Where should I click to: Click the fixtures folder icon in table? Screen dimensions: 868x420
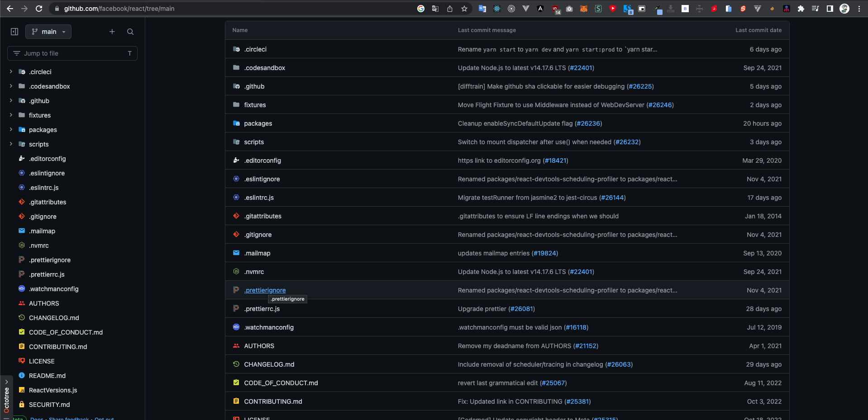(236, 105)
